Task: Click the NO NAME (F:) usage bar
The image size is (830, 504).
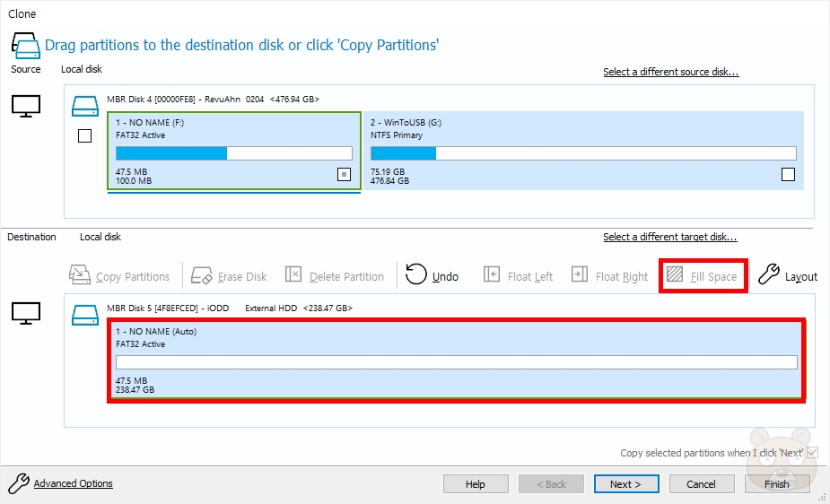Action: pyautogui.click(x=234, y=153)
